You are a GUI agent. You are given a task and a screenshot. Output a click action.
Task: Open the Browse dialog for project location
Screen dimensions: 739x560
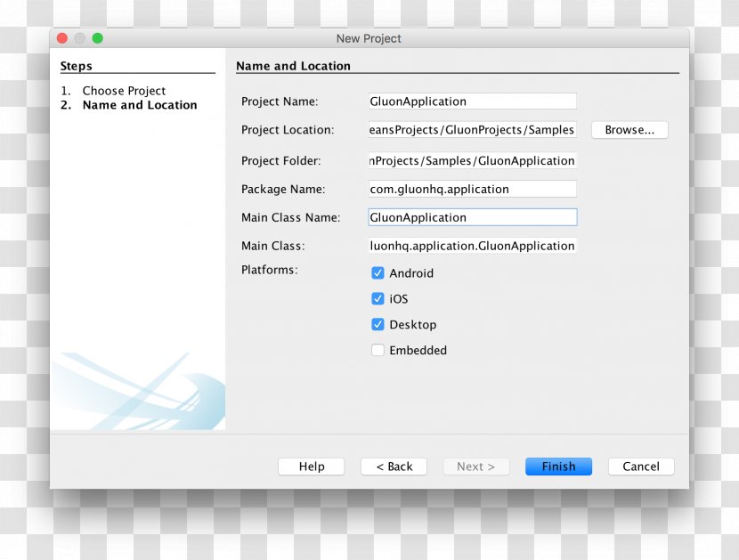(x=629, y=129)
